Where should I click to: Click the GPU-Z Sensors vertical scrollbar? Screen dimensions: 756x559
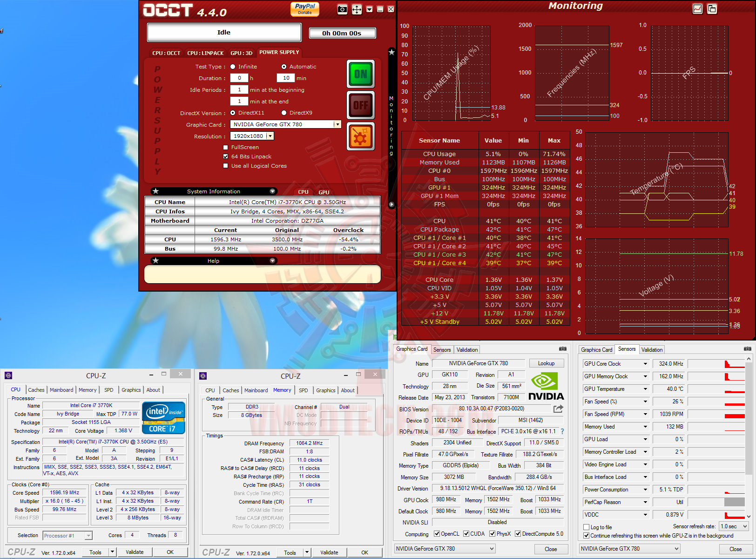pyautogui.click(x=749, y=438)
